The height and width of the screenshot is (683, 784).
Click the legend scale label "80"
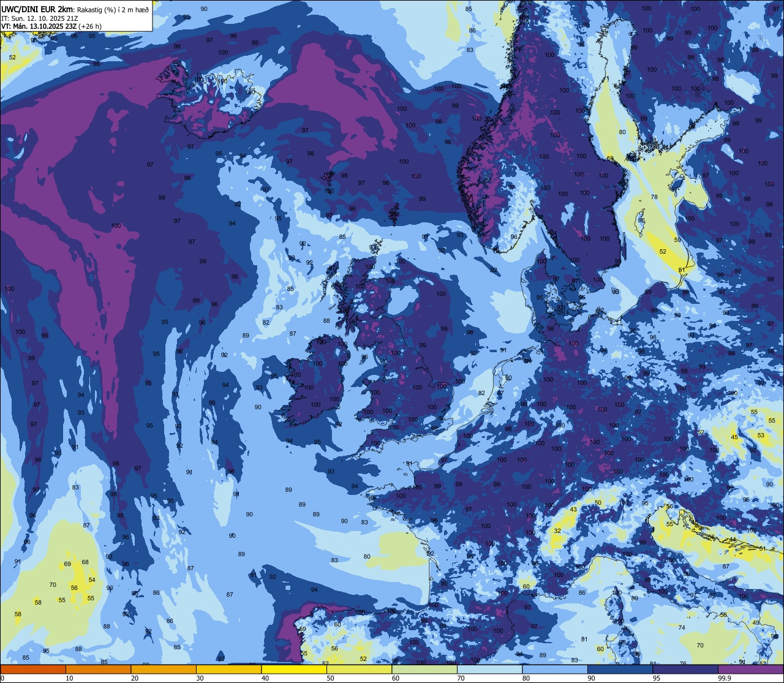point(526,678)
